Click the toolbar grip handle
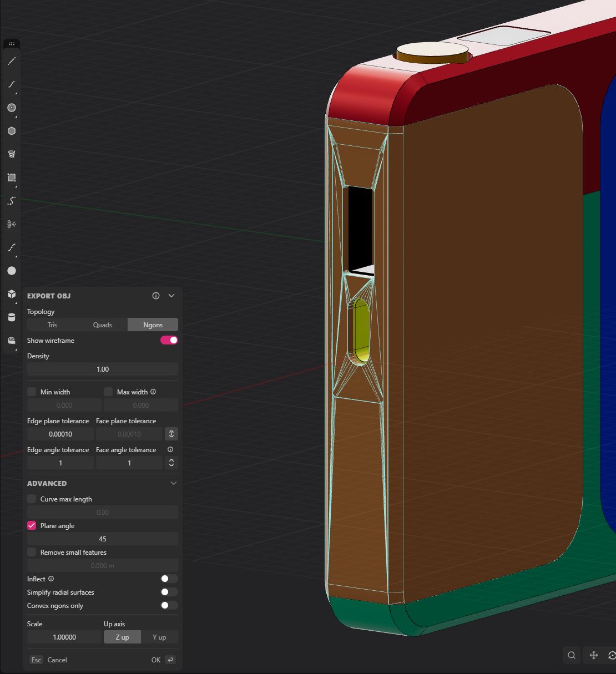Image resolution: width=616 pixels, height=674 pixels. (x=12, y=43)
